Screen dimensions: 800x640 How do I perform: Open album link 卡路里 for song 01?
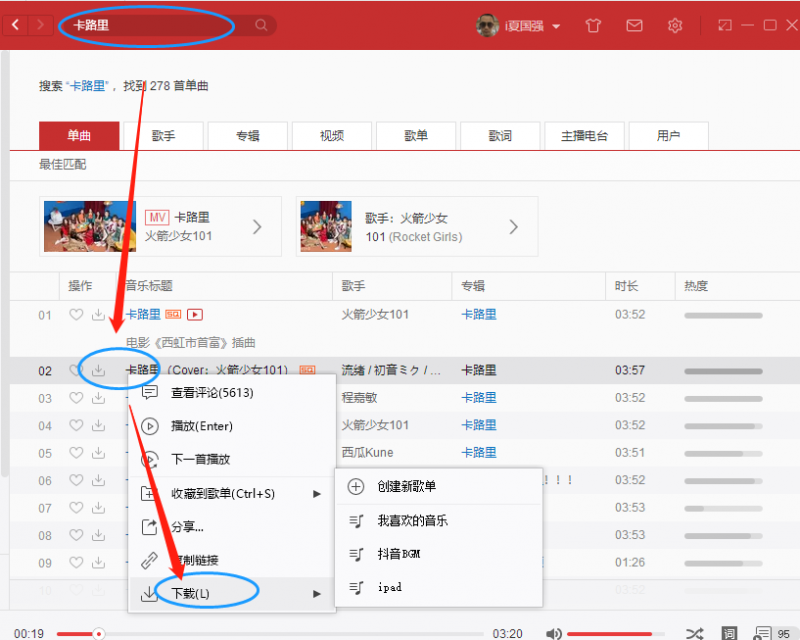point(479,314)
